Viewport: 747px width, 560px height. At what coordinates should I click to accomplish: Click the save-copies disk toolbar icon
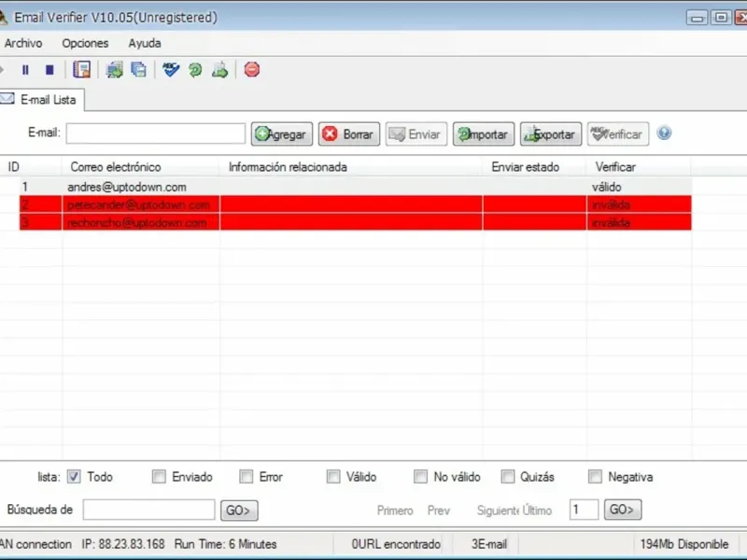tap(138, 69)
